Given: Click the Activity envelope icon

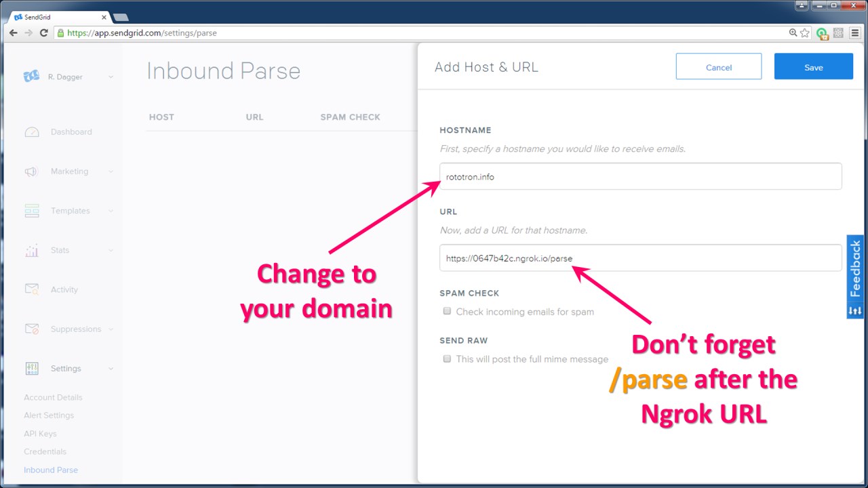Looking at the screenshot, I should click(x=32, y=289).
